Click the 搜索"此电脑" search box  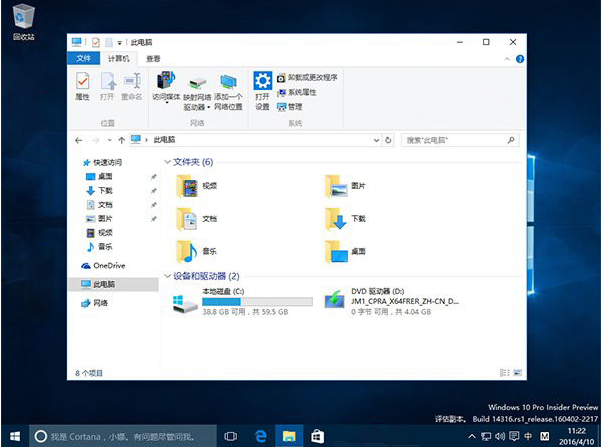[460, 139]
